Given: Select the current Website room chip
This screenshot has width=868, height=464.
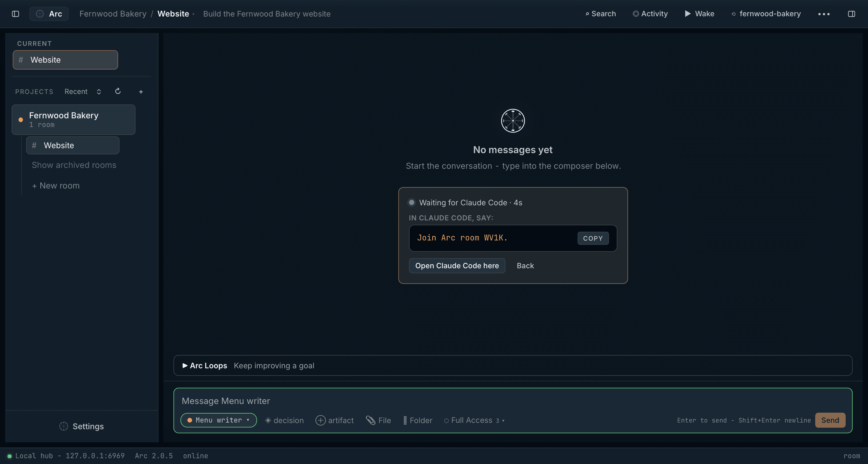Looking at the screenshot, I should pos(65,60).
